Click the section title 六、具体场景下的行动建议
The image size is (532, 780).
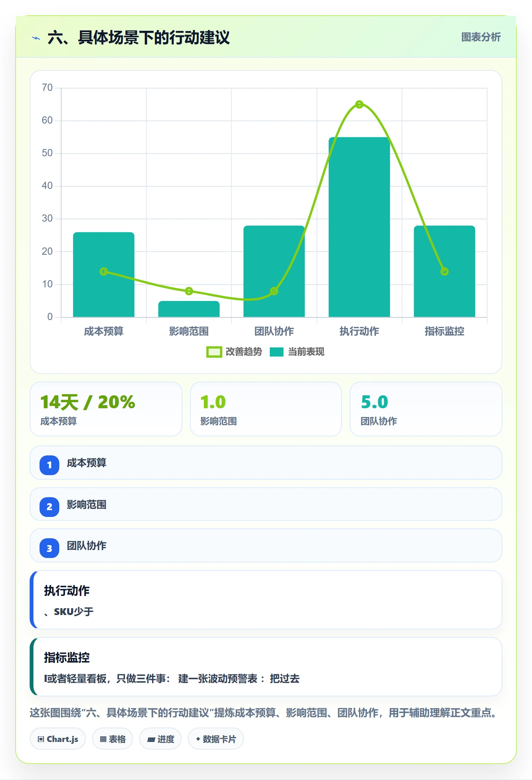pyautogui.click(x=139, y=38)
